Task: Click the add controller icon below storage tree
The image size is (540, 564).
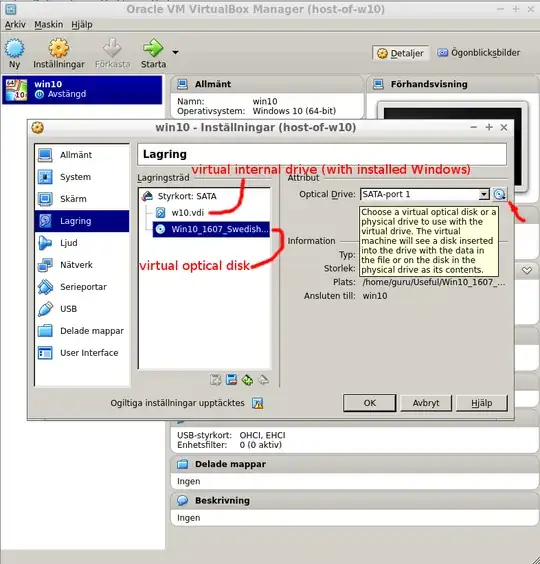Action: click(x=215, y=380)
